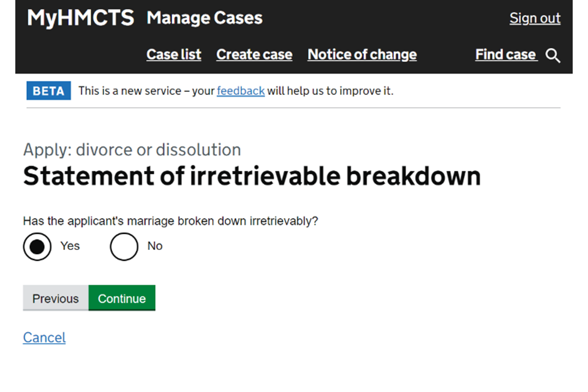Click the No option label
The image size is (588, 392).
tap(155, 246)
